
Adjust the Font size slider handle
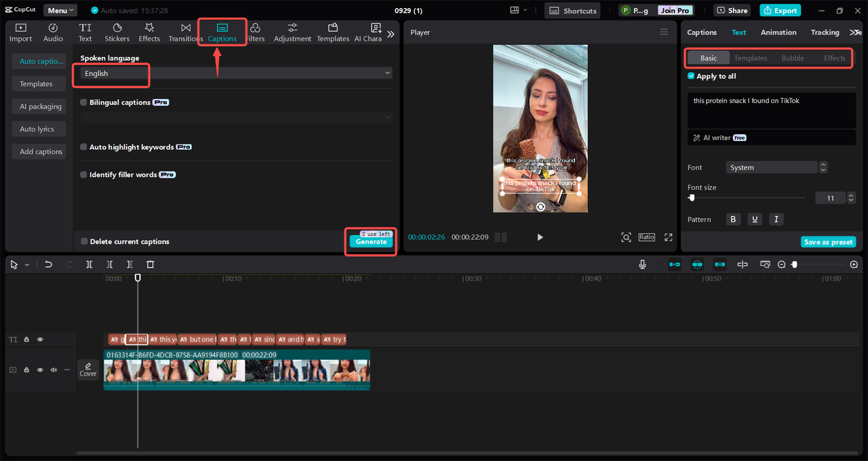pos(692,198)
